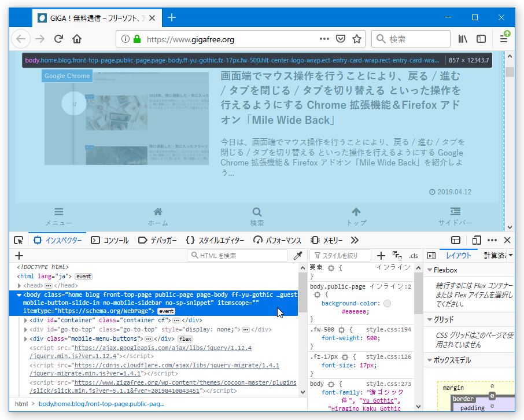The height and width of the screenshot is (420, 524).
Task: Open the sidebar tabs overflow dropdown
Action: 511,256
